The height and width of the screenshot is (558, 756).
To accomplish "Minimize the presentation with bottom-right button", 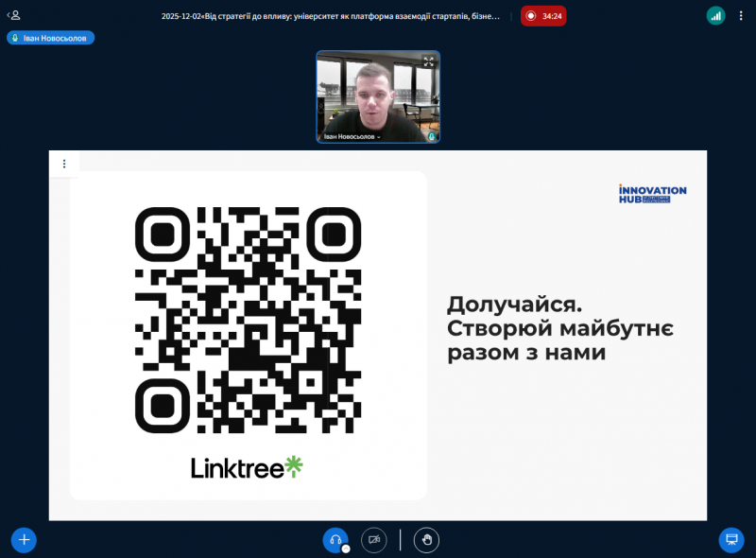I will [730, 540].
